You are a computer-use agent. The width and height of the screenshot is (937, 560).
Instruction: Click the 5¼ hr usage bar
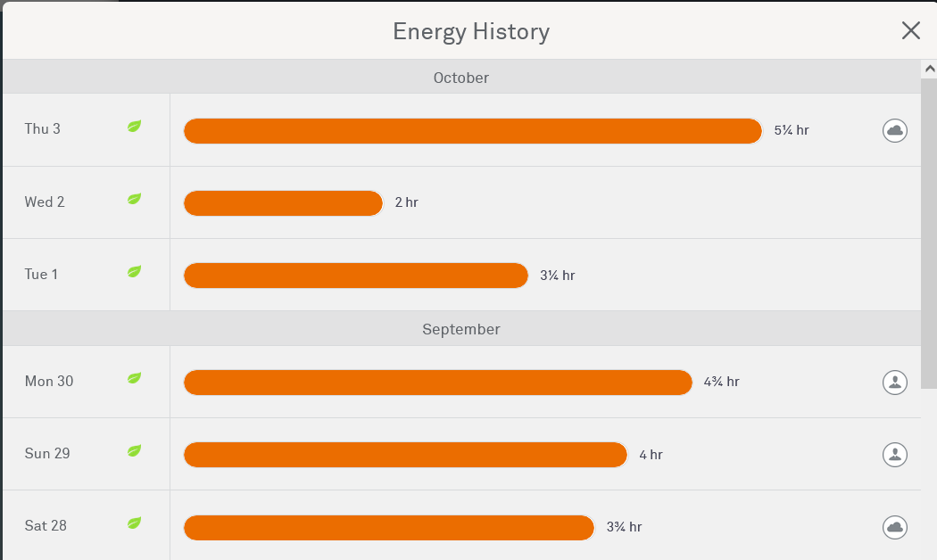pos(473,130)
